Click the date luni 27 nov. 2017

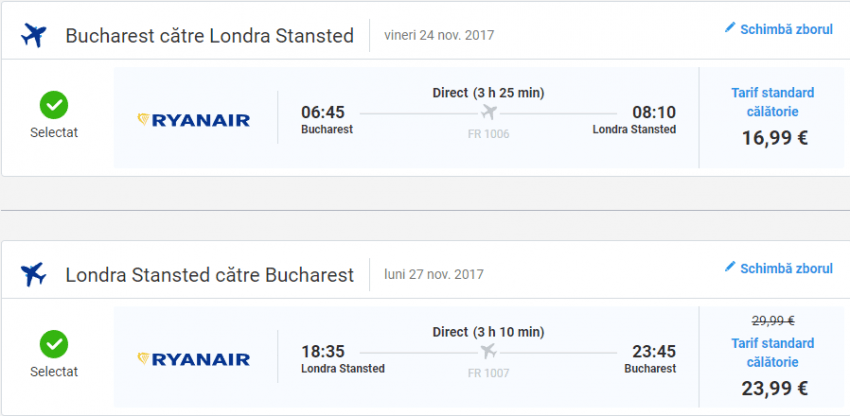433,274
